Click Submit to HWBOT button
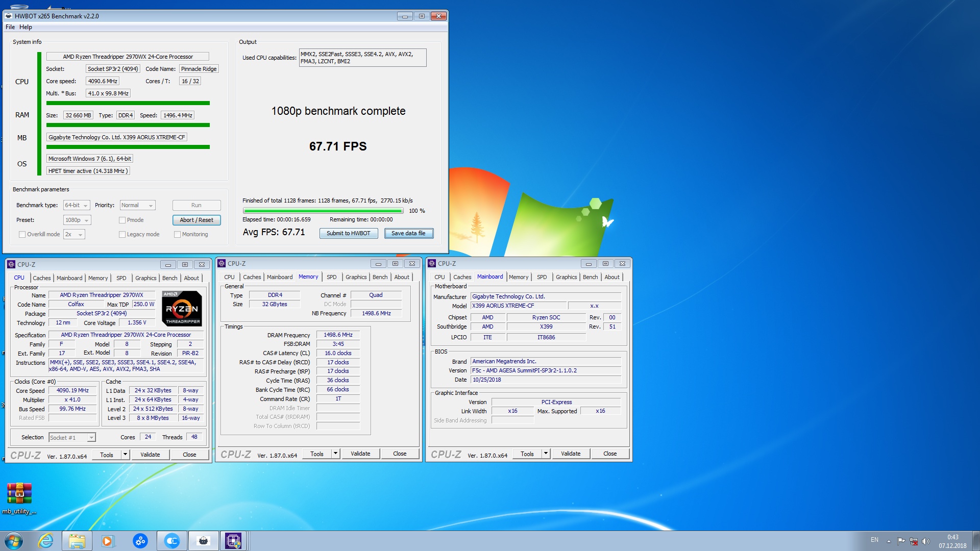The width and height of the screenshot is (980, 551). [349, 234]
